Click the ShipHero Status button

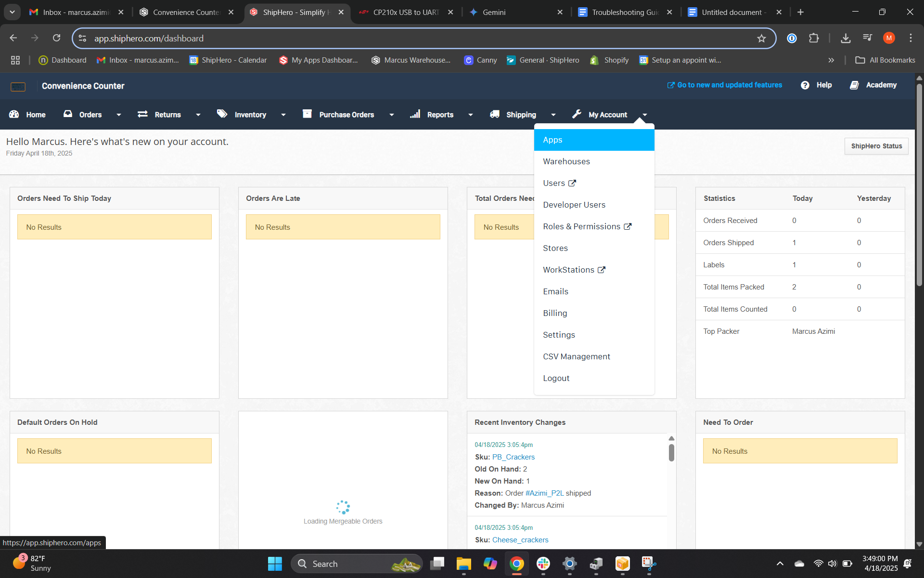876,146
